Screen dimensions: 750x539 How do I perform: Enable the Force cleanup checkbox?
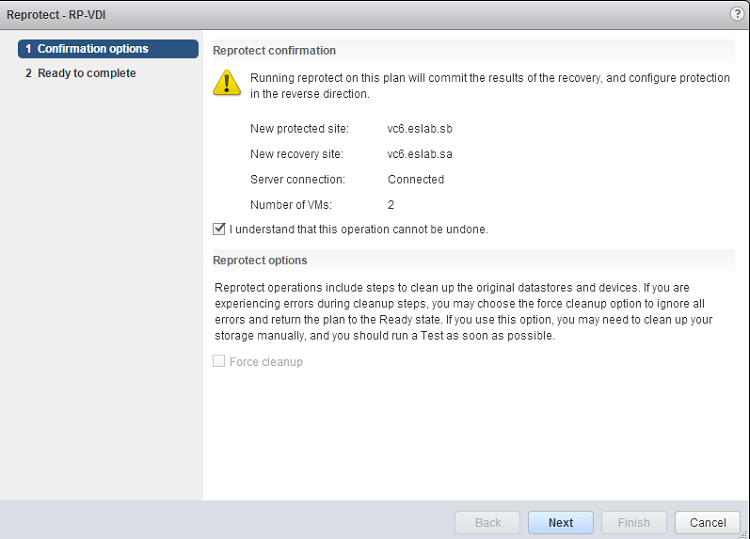[220, 361]
